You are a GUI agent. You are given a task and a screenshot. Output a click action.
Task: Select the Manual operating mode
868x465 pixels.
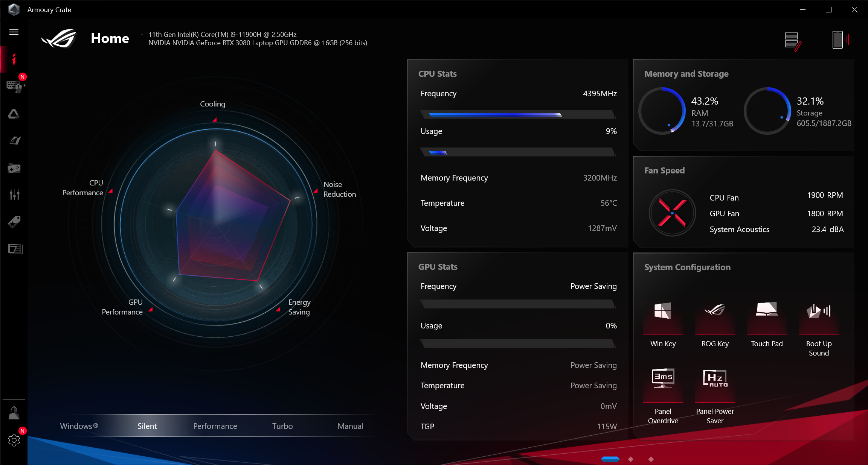click(x=350, y=426)
